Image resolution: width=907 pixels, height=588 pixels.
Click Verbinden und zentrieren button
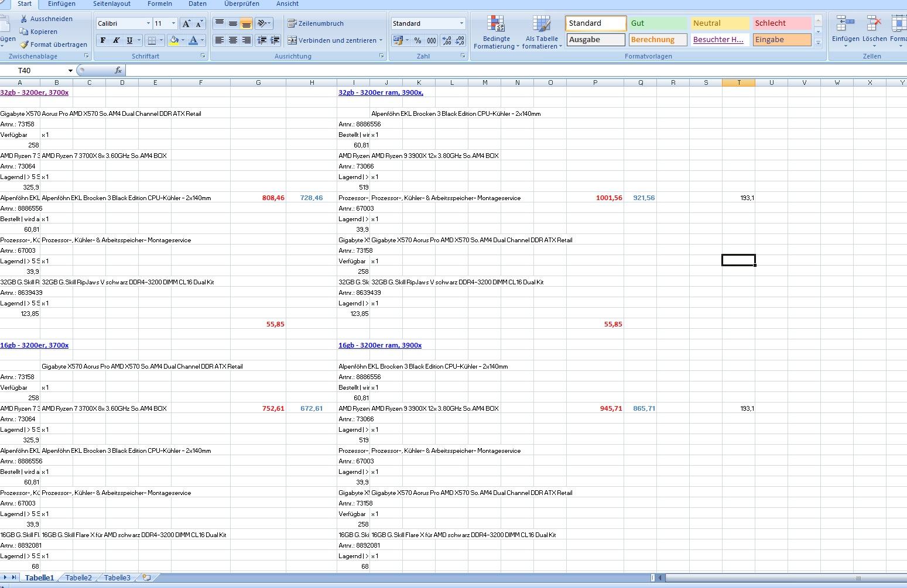coord(332,40)
